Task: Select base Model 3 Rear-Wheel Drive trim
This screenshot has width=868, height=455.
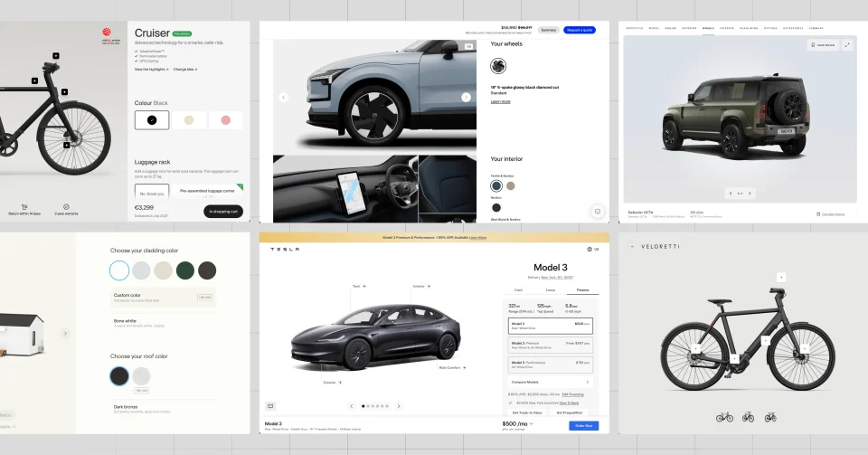Action: pos(551,326)
